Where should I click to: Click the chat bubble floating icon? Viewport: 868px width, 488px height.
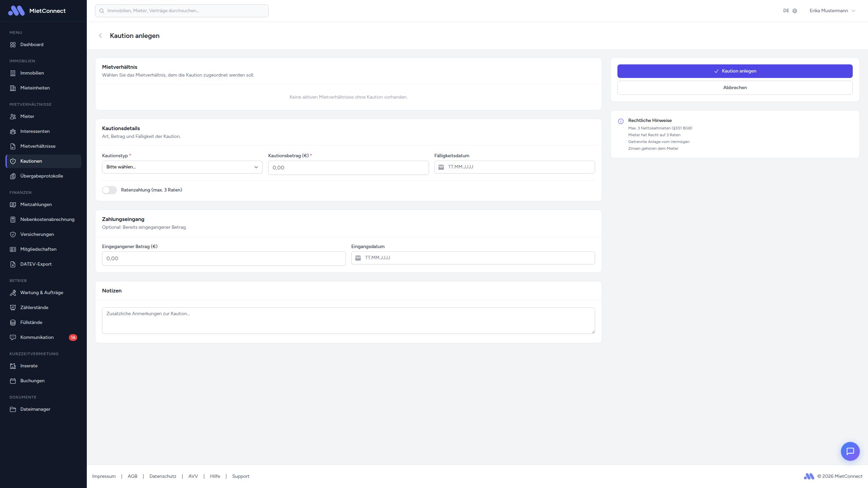click(850, 451)
